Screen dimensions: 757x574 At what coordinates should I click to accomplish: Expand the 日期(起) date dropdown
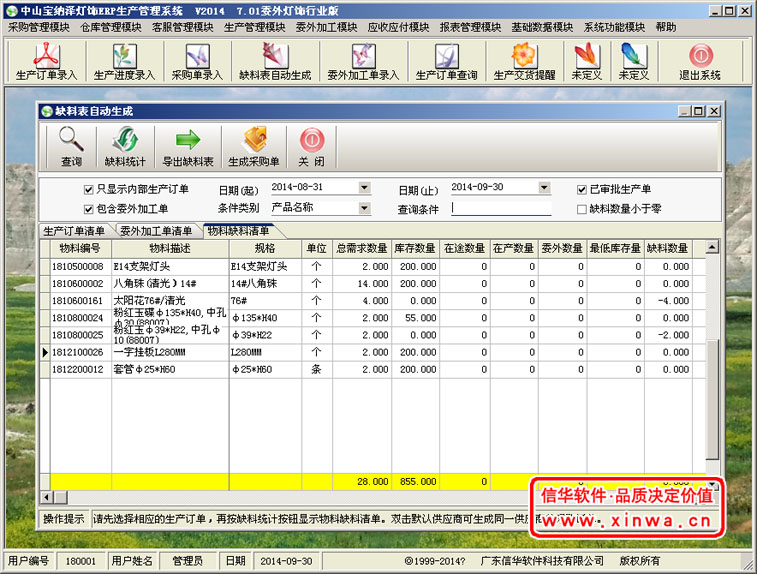click(364, 188)
